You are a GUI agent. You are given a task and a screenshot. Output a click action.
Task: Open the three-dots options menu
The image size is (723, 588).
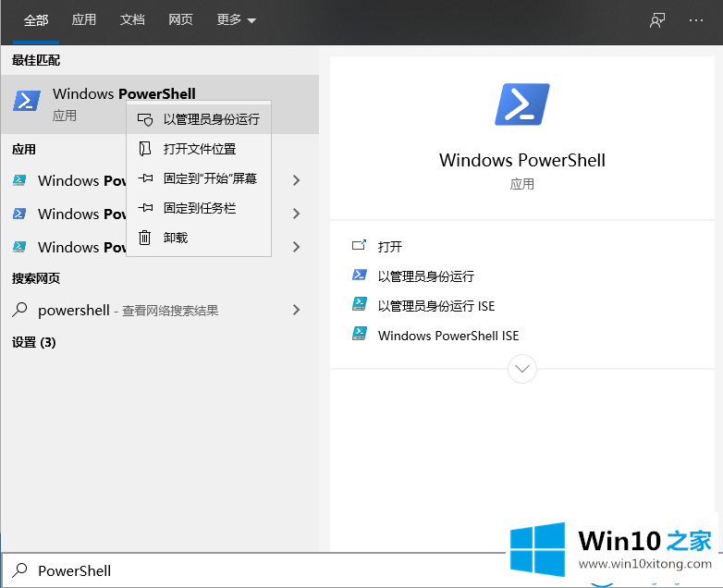(696, 20)
